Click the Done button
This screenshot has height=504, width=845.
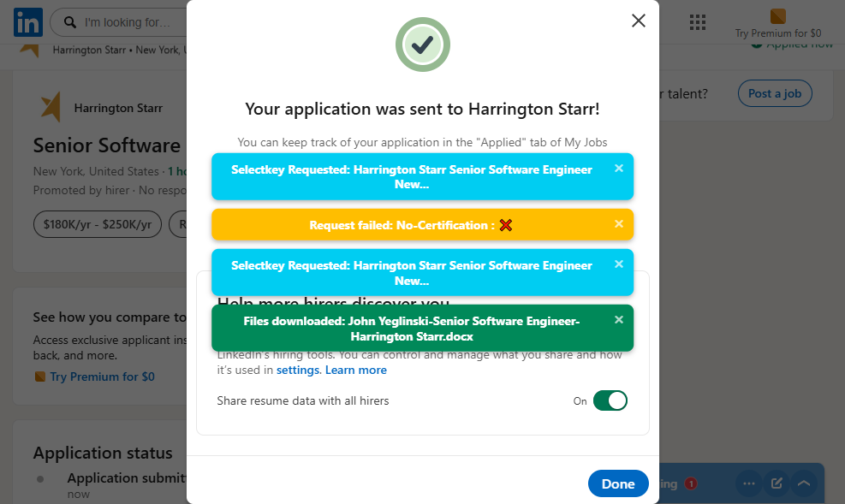[x=617, y=483]
